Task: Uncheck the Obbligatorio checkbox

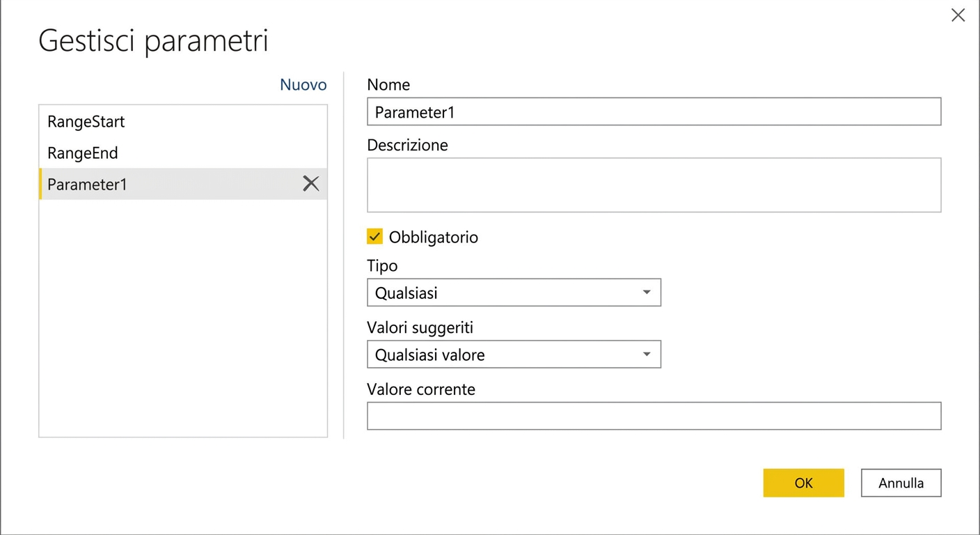Action: (x=374, y=236)
